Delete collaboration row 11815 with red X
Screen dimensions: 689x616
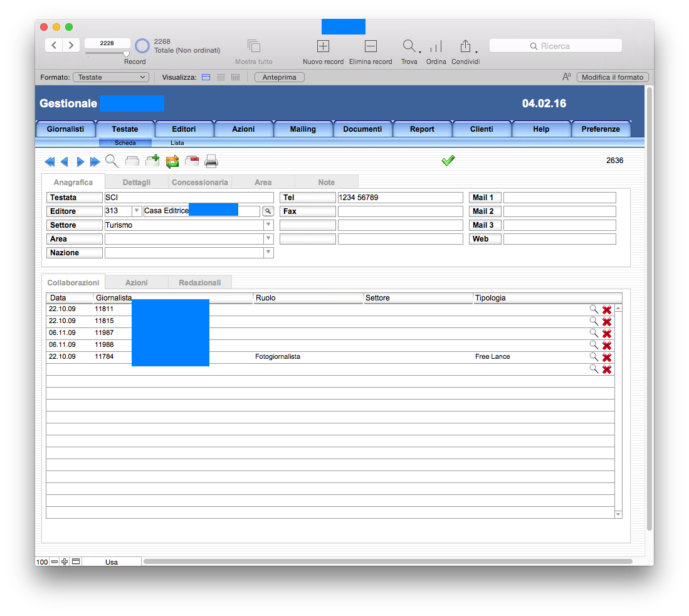click(607, 321)
